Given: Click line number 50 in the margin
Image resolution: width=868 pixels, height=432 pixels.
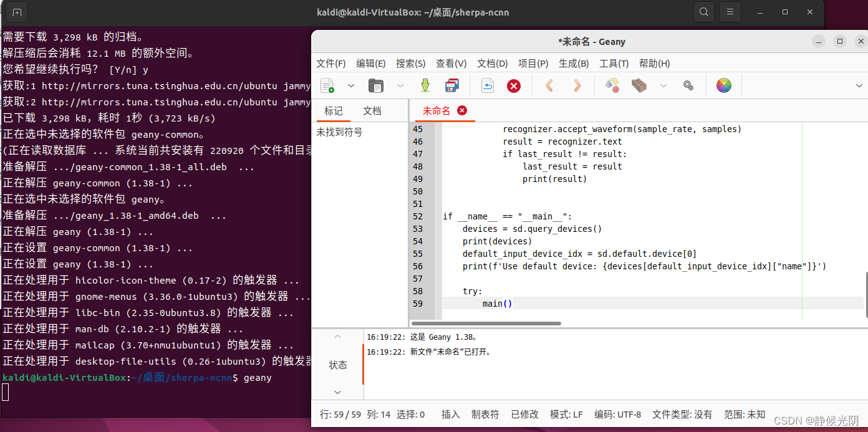Looking at the screenshot, I should point(417,191).
